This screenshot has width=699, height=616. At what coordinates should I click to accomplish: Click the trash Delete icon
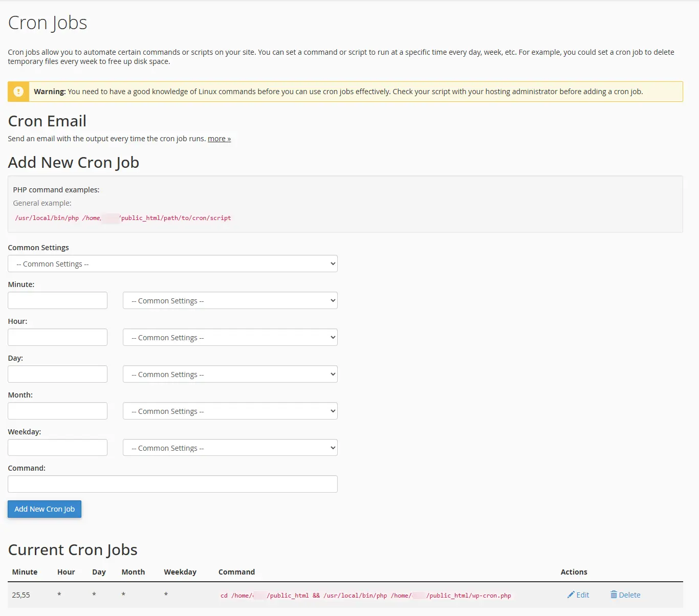tap(614, 595)
